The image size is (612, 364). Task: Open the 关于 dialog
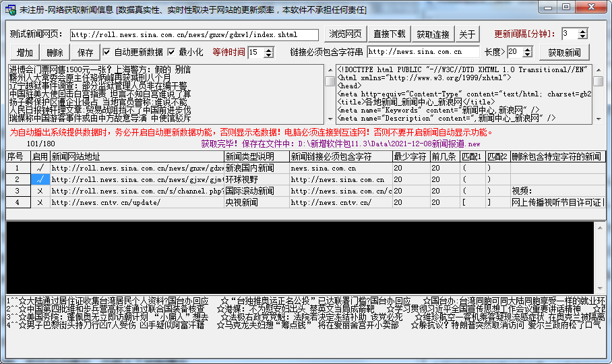click(467, 34)
